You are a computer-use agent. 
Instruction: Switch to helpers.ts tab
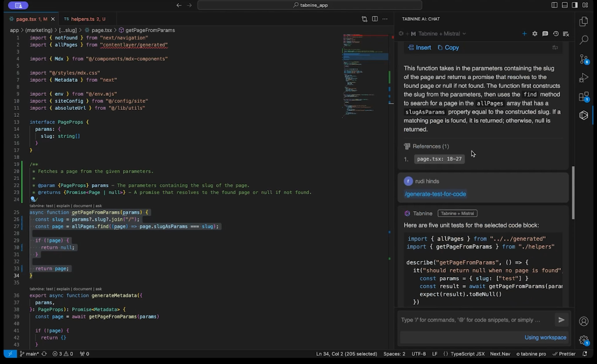tap(85, 19)
